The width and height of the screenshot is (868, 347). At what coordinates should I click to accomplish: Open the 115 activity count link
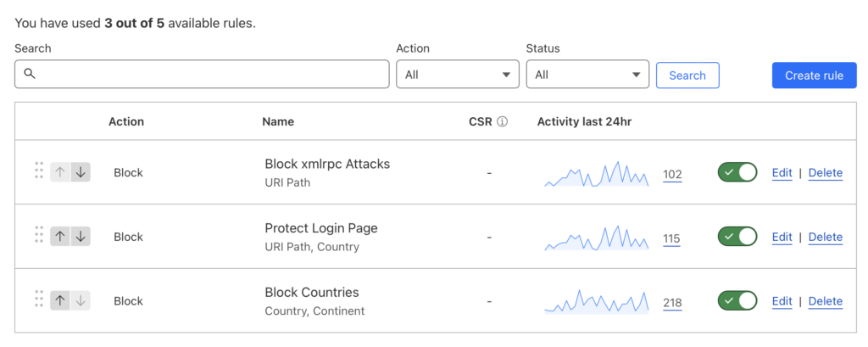tap(671, 239)
